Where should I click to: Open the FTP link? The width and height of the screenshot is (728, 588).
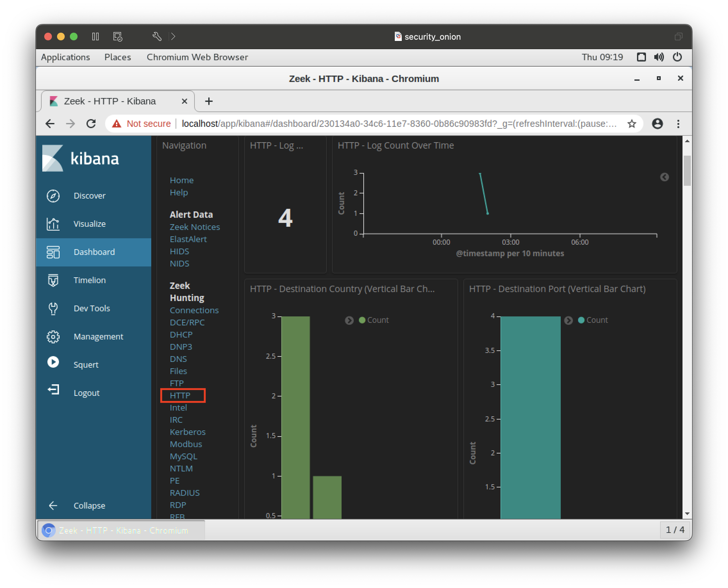coord(177,383)
